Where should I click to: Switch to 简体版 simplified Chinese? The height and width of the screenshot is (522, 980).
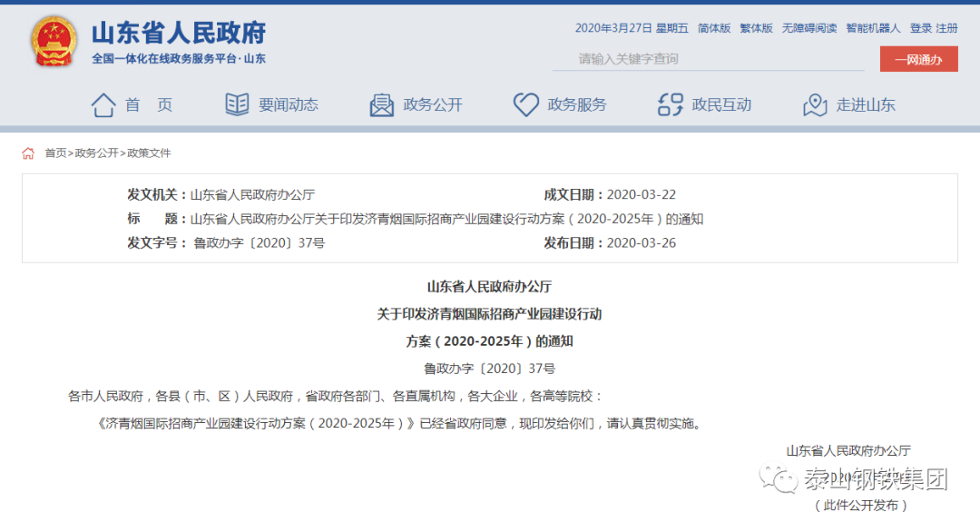714,28
